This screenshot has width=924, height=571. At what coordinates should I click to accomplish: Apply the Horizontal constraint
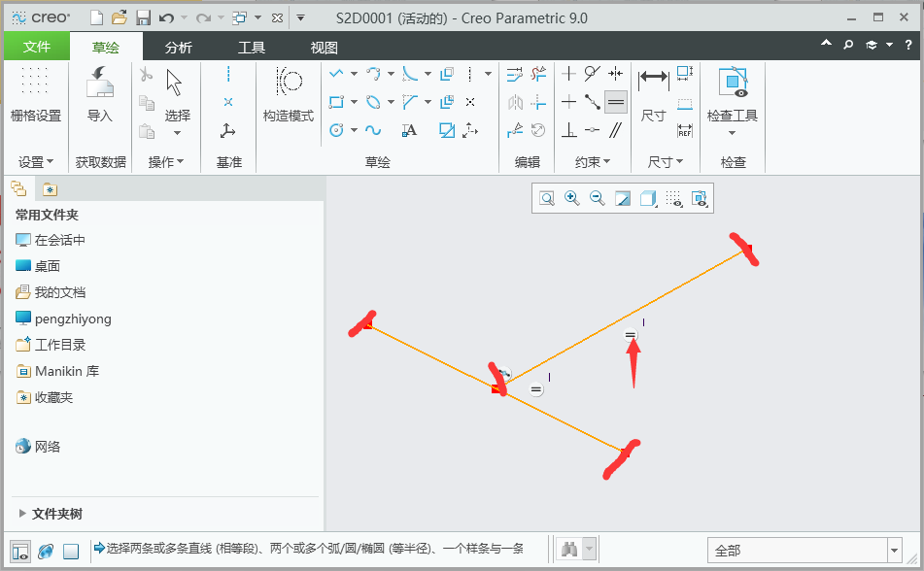568,102
